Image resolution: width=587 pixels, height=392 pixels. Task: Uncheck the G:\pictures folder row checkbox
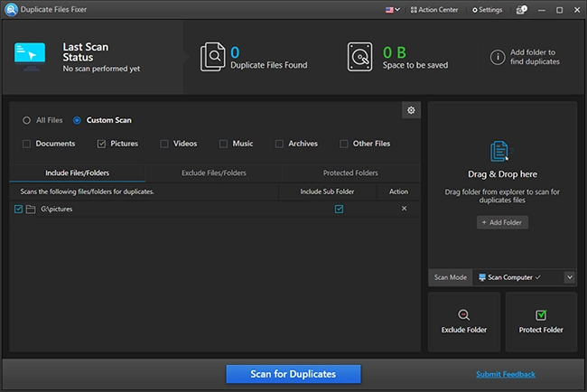tap(18, 209)
